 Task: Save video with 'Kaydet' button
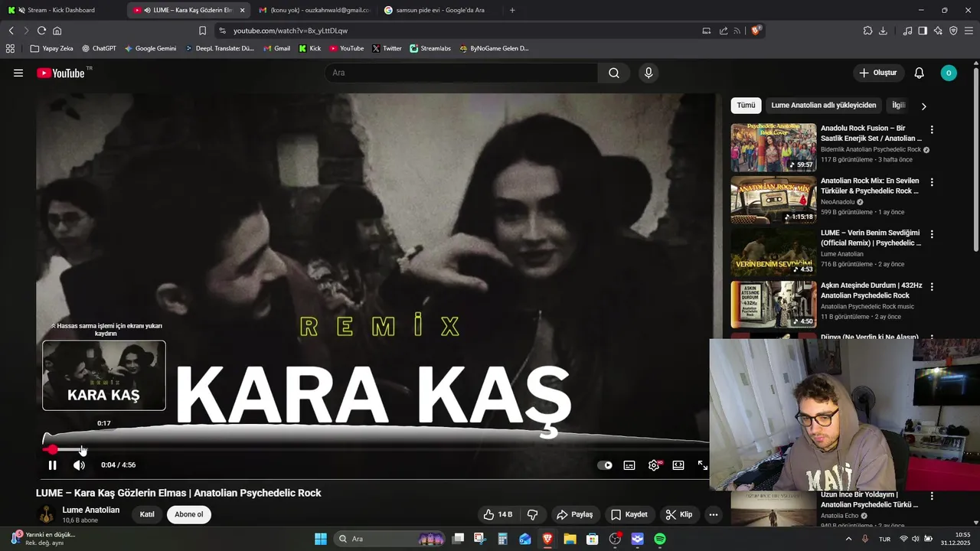[x=629, y=514]
